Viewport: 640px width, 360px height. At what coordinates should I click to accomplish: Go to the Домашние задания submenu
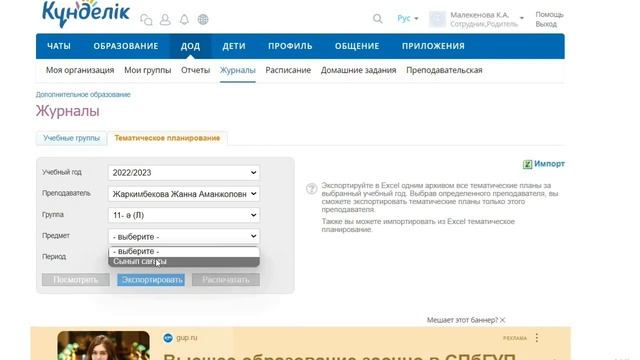coord(358,70)
